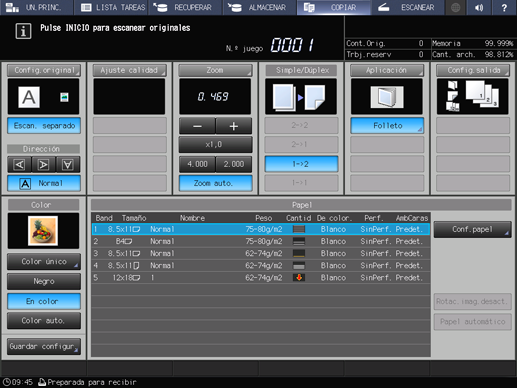Open help question mark icon
Viewport: 517px width, 388px height.
[504, 7]
